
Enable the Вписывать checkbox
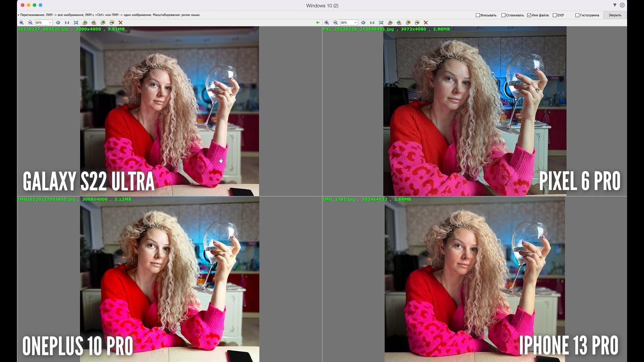[478, 15]
